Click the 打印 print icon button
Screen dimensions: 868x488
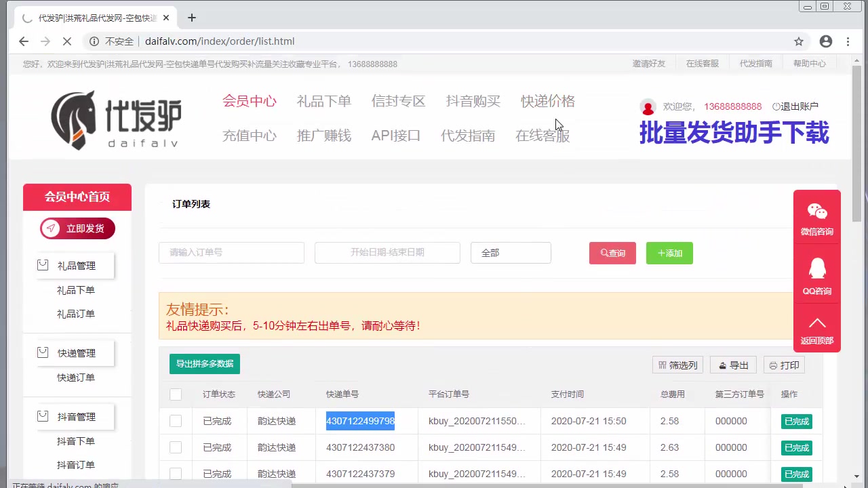(x=784, y=365)
